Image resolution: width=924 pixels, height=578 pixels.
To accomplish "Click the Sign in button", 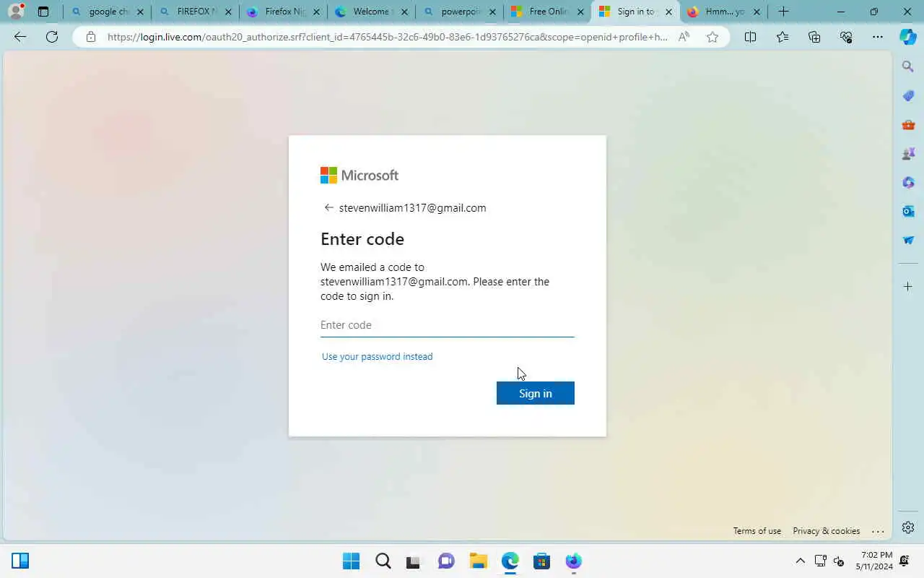I will [x=536, y=393].
